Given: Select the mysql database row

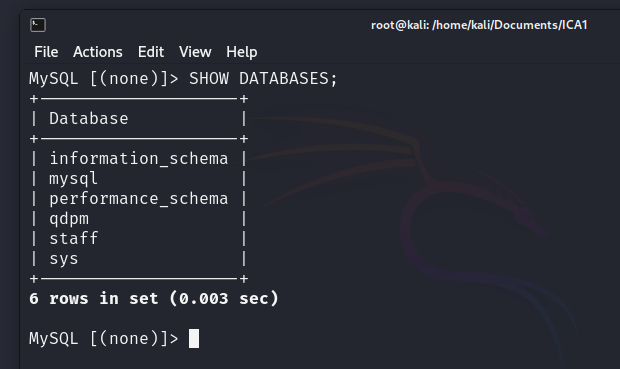Looking at the screenshot, I should coord(138,179).
